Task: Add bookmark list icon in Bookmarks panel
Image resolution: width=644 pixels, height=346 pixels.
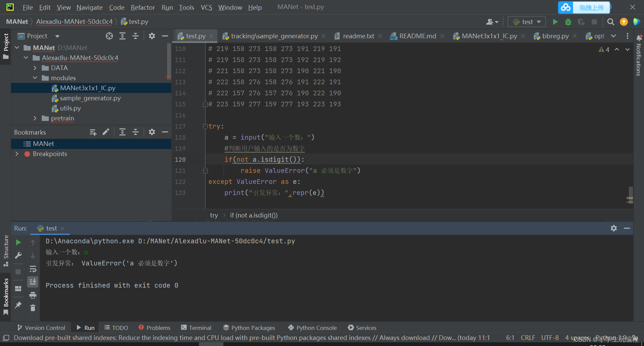Action: [93, 132]
